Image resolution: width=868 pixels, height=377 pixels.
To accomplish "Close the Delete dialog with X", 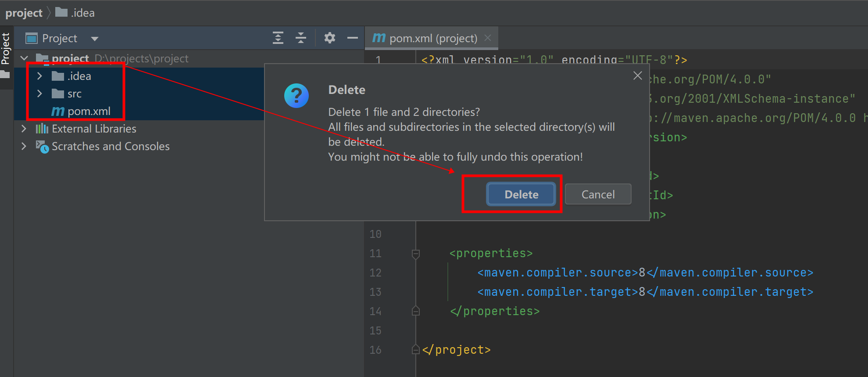I will click(638, 75).
